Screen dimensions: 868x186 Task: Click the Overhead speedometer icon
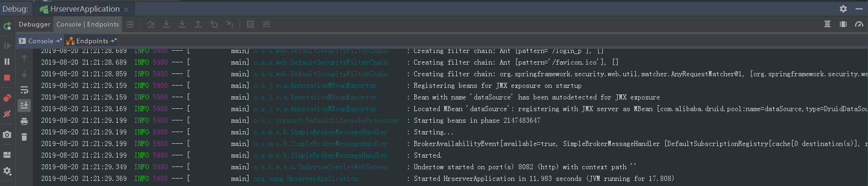(x=859, y=24)
